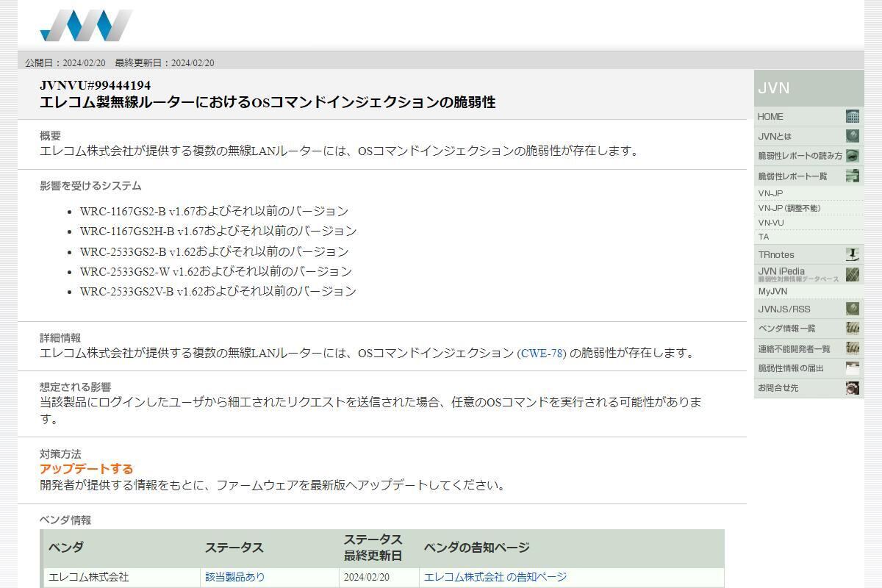The height and width of the screenshot is (588, 882).
Task: Click the icon beside JVNとは
Action: coord(852,136)
